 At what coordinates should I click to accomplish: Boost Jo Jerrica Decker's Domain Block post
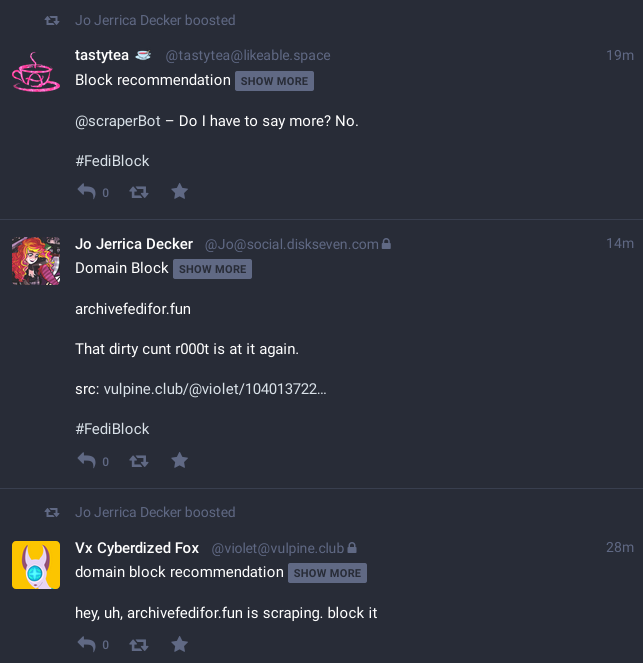click(139, 460)
